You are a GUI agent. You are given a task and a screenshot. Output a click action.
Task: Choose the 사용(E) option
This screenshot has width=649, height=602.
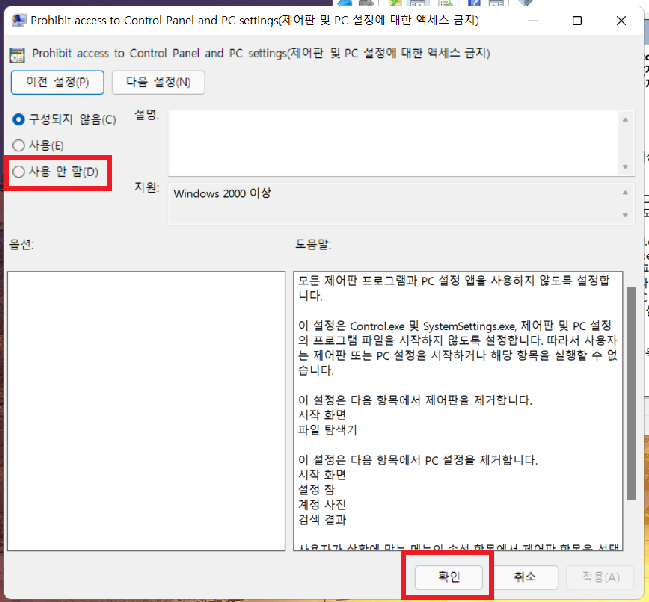(38, 145)
